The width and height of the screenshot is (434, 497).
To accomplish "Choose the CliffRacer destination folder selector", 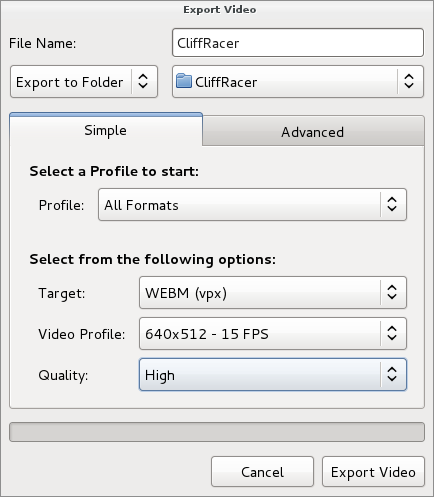I will coord(298,82).
